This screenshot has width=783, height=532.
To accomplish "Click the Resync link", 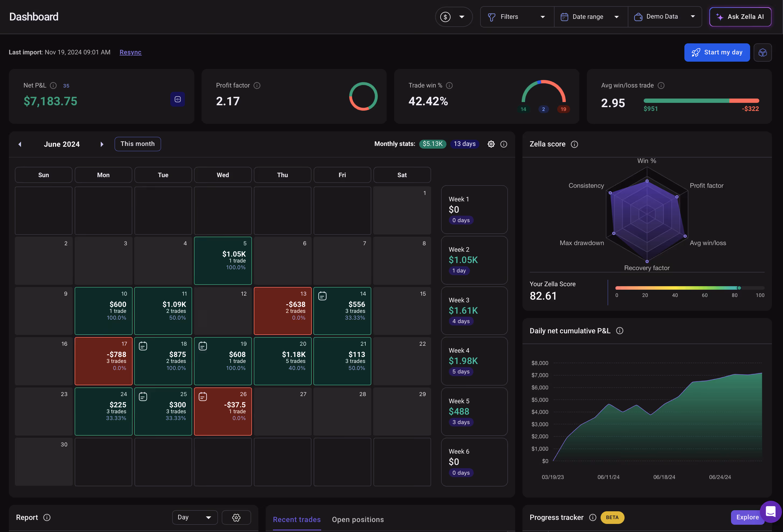I will point(130,52).
